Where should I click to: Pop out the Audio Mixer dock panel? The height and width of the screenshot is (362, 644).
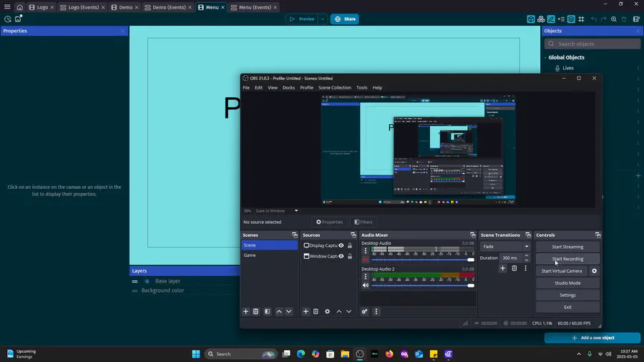473,235
